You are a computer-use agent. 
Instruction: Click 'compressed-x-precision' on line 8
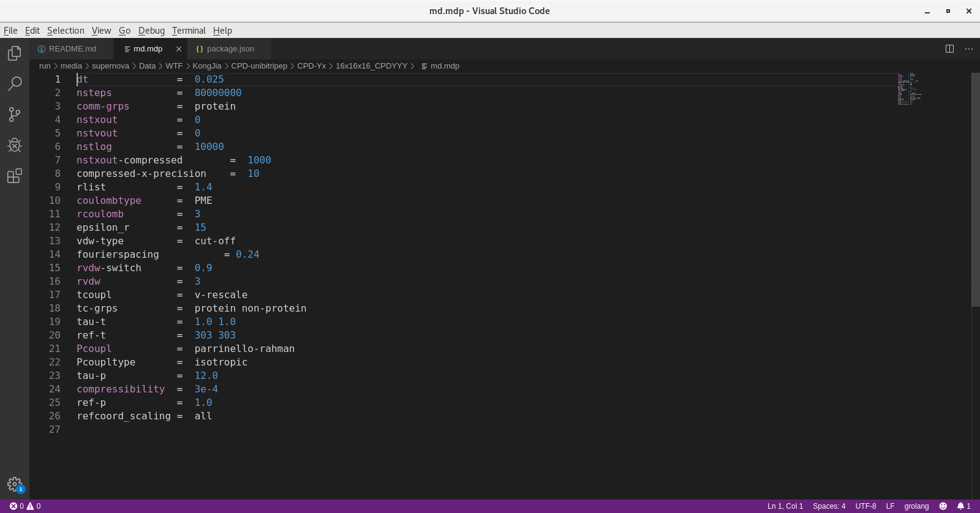click(x=141, y=174)
